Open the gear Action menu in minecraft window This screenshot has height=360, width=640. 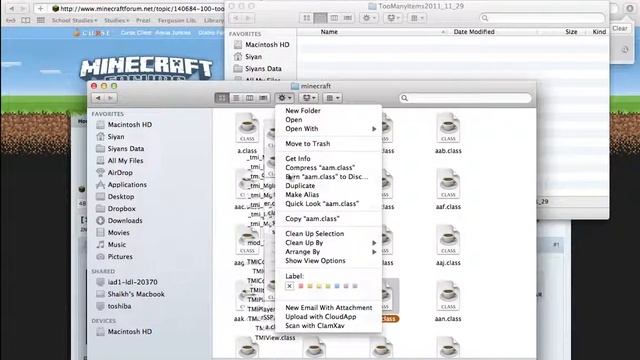point(284,98)
